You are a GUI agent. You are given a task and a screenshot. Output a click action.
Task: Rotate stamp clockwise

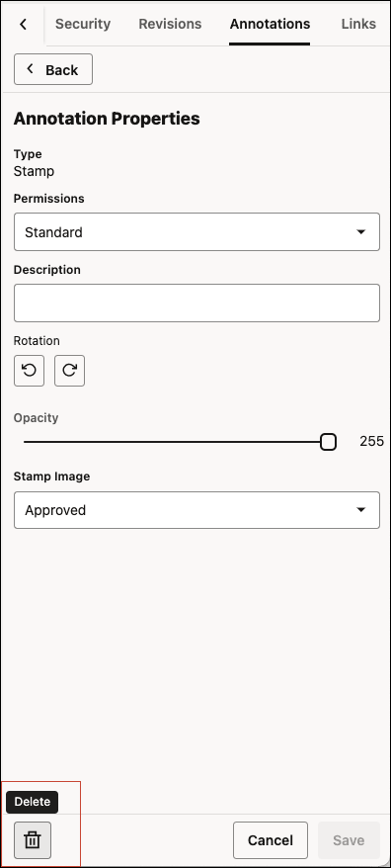click(x=69, y=371)
